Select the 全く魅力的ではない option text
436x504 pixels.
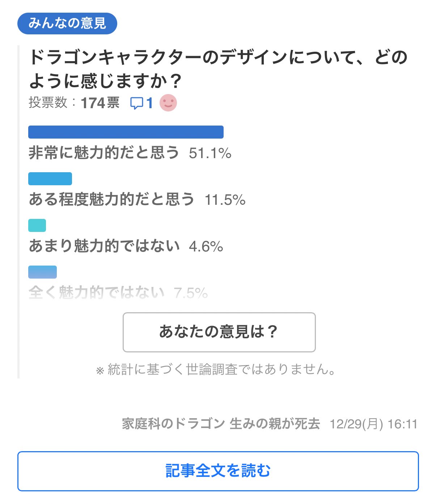[96, 292]
